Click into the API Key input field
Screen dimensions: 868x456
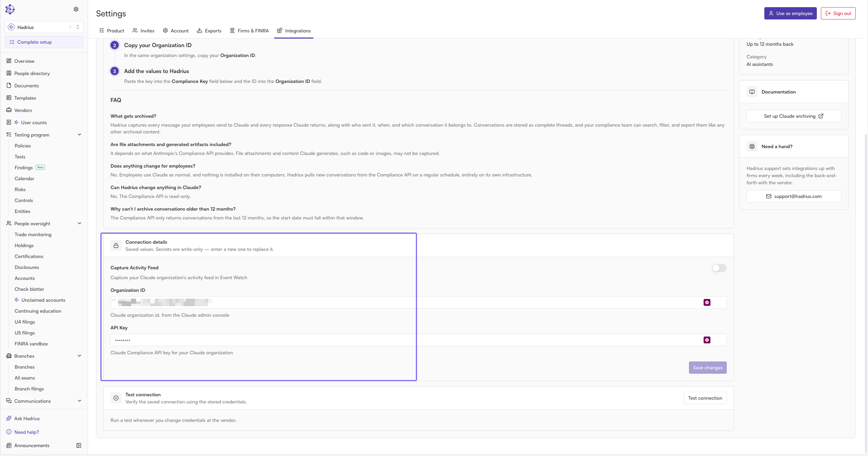(418, 340)
